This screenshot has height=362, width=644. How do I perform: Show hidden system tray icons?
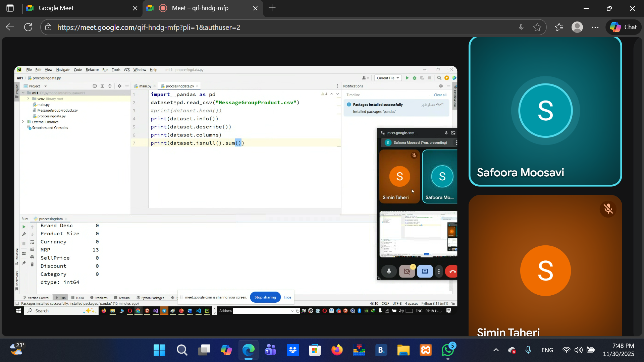496,350
